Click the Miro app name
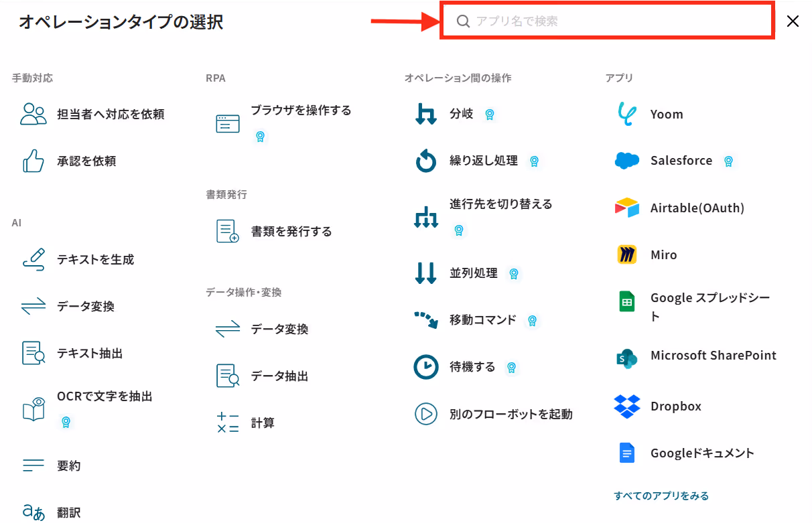This screenshot has height=523, width=812. (664, 255)
